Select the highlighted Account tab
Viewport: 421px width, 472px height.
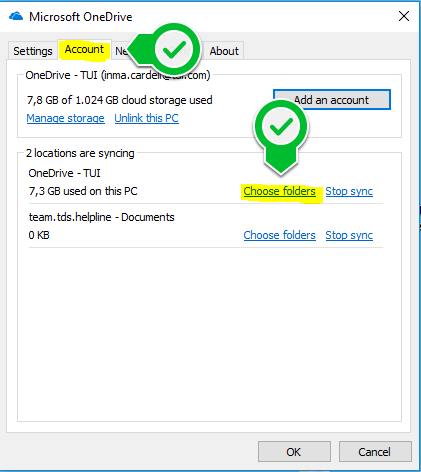pos(84,49)
